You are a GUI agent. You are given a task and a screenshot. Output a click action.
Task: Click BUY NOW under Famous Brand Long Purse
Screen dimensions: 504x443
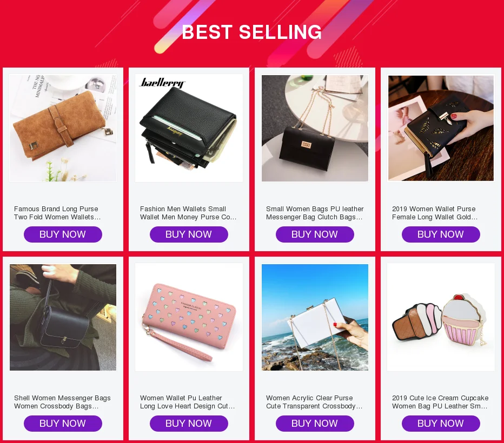[x=63, y=234]
